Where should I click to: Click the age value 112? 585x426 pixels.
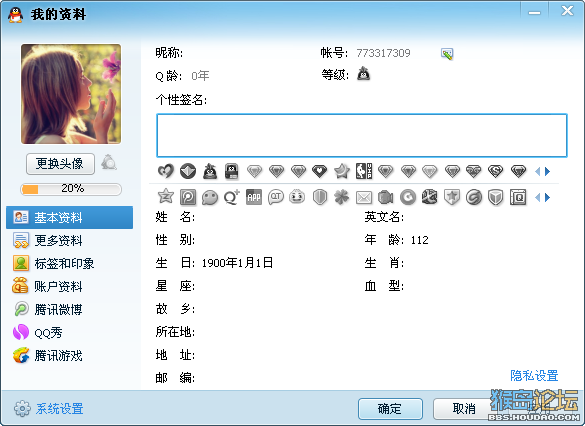[419, 240]
